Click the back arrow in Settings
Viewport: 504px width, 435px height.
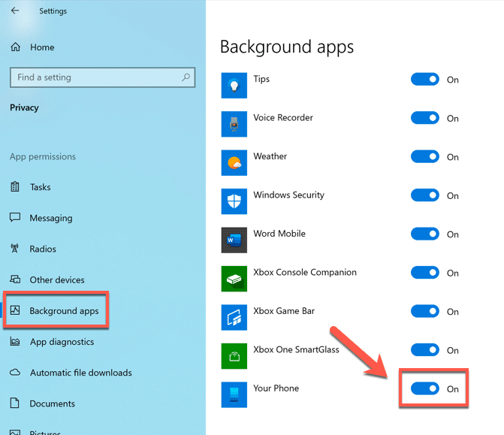coord(15,11)
